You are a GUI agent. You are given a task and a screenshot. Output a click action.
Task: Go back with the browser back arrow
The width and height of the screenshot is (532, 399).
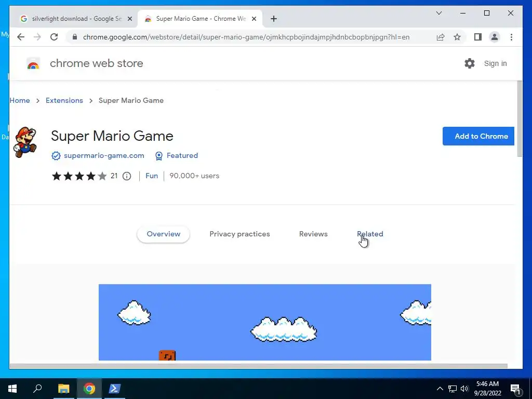21,37
